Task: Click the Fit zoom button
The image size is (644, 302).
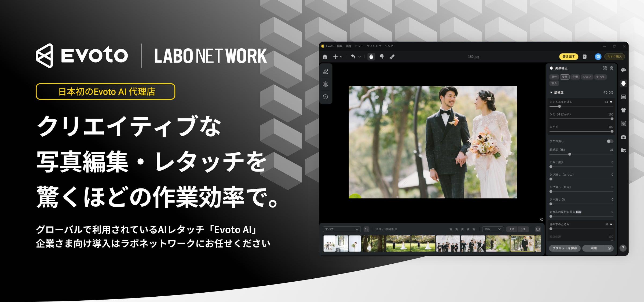Action: coord(512,229)
